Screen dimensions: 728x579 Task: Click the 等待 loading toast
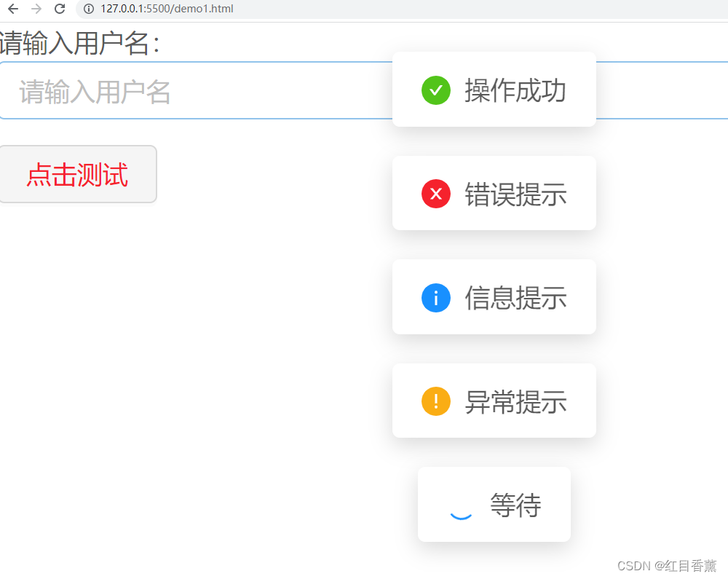pyautogui.click(x=494, y=504)
